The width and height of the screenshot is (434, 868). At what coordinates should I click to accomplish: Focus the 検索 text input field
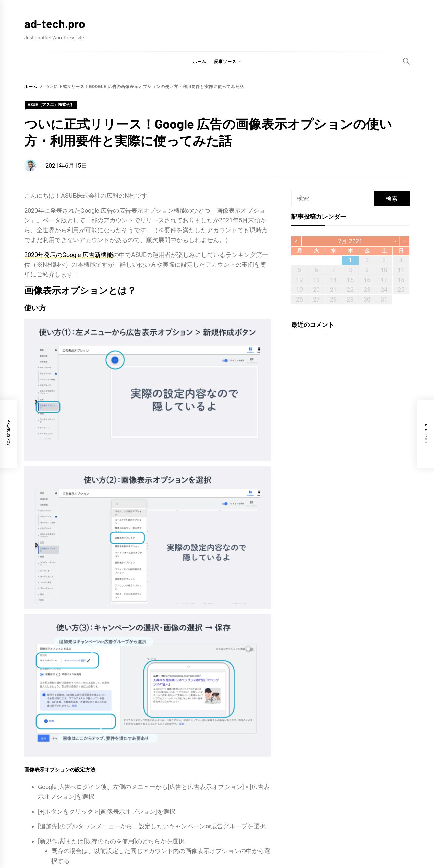click(333, 198)
